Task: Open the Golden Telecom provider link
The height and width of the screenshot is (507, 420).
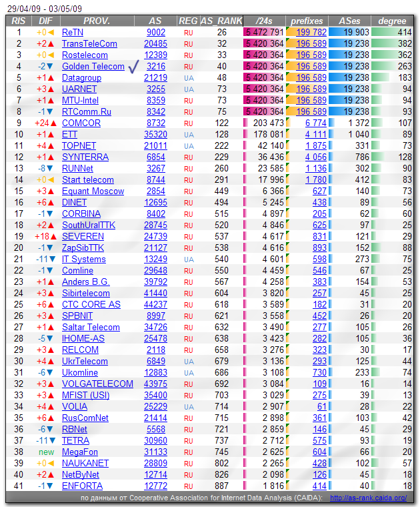Action: (x=93, y=66)
